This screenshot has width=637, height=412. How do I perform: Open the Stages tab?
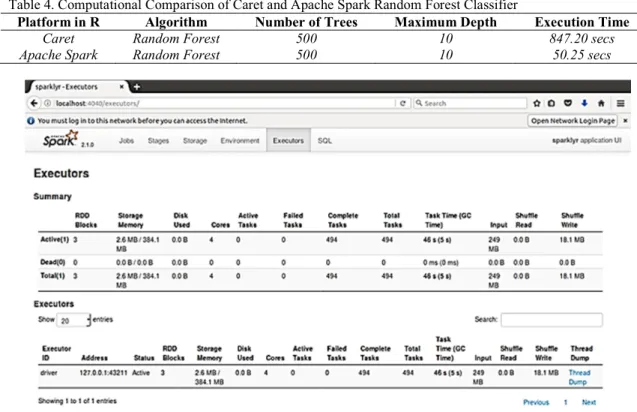pos(158,141)
